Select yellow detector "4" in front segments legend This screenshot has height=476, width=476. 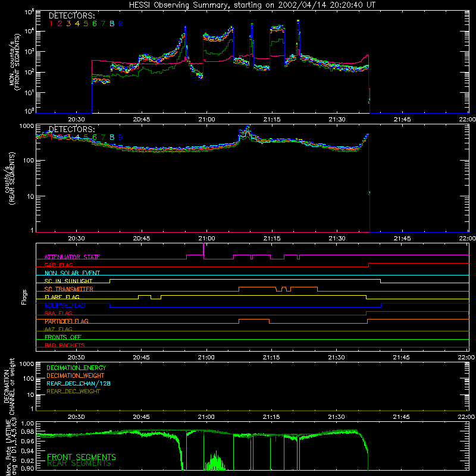pos(77,24)
